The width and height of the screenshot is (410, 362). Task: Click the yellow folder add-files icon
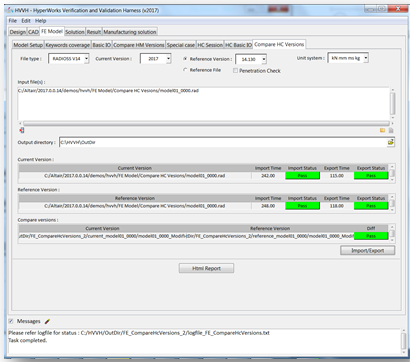point(382,130)
